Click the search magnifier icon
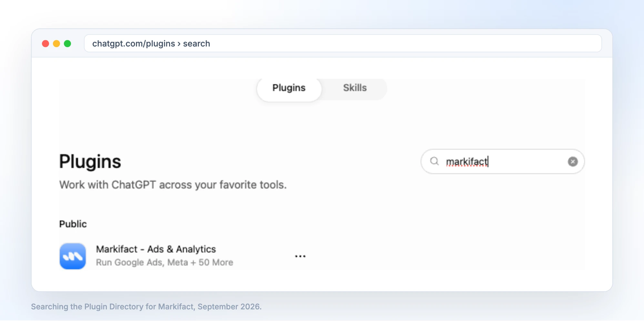This screenshot has height=321, width=644. 435,161
